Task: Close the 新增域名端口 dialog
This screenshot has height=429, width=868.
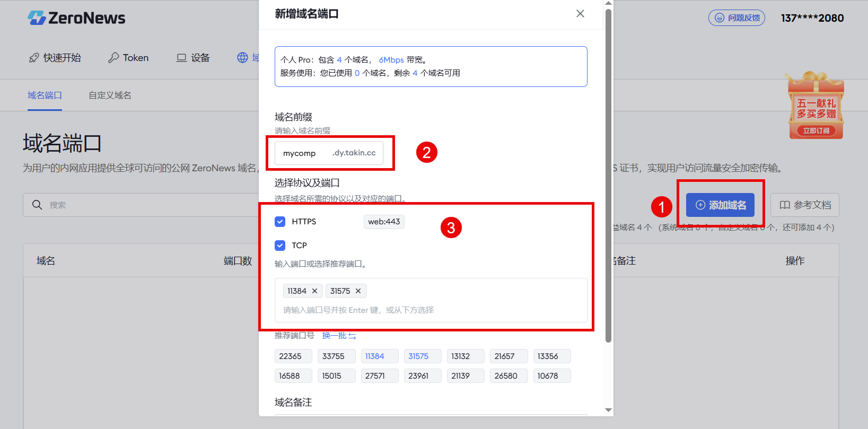Action: pos(580,14)
